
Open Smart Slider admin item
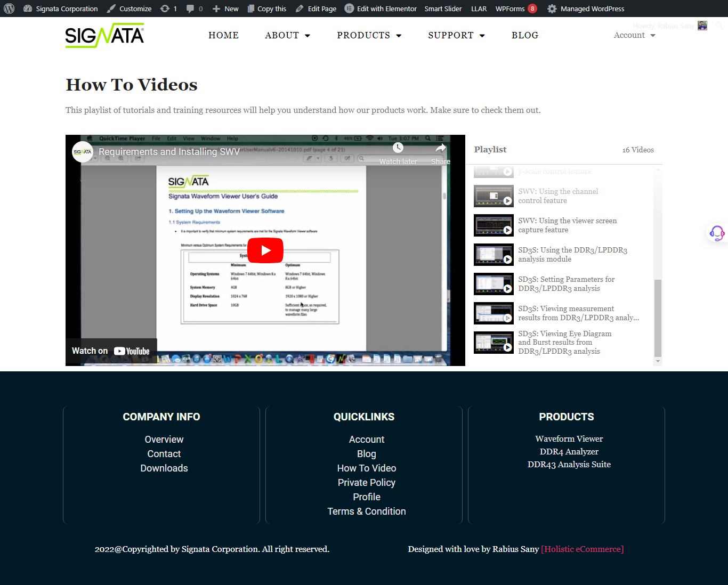[x=443, y=9]
